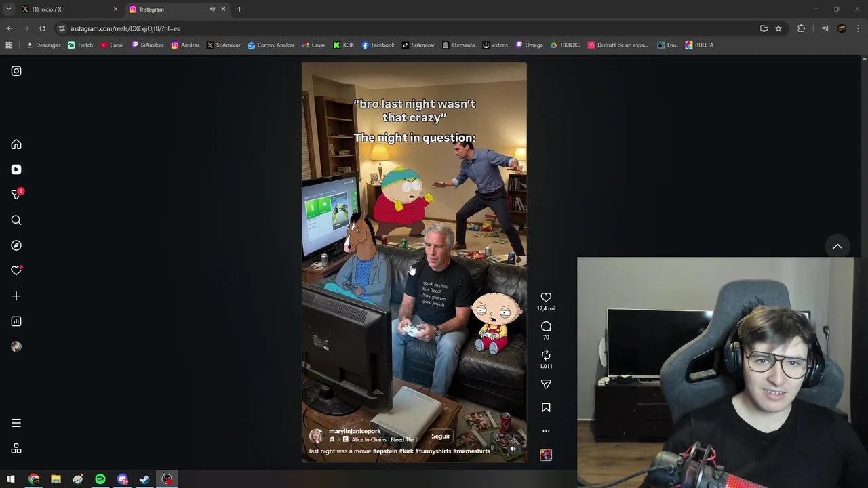The width and height of the screenshot is (868, 488).
Task: Open the browser extensions puzzle icon
Action: pos(801,28)
